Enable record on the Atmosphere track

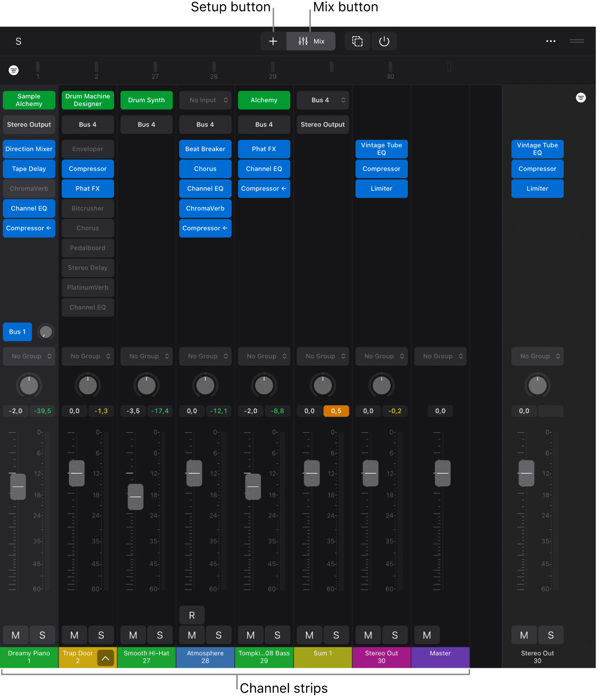click(192, 615)
